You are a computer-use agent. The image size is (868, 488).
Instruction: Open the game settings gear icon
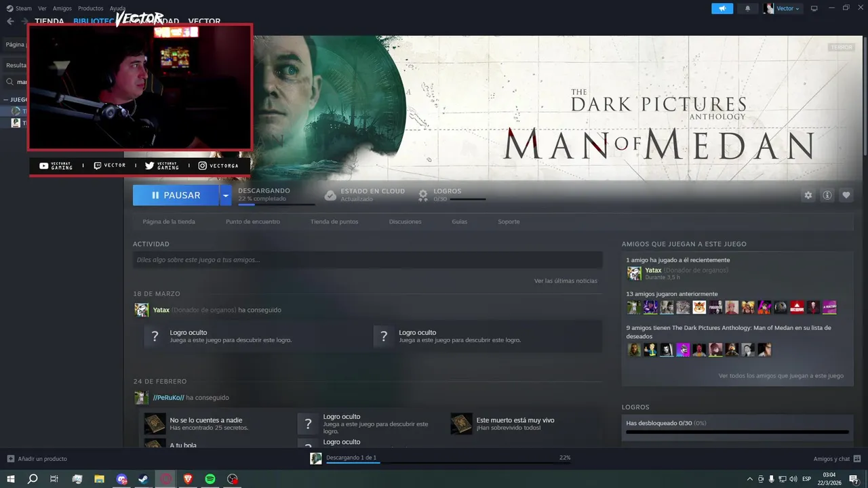coord(808,195)
